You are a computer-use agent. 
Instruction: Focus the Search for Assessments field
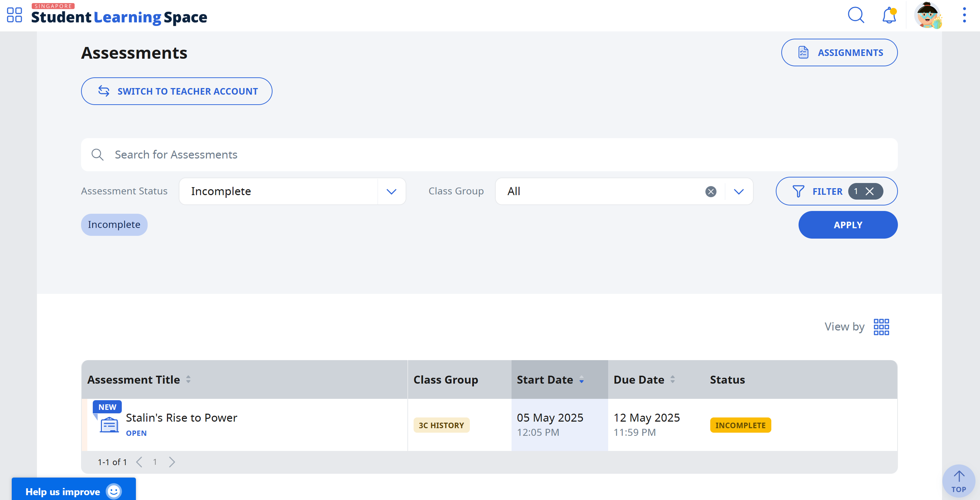tap(489, 155)
